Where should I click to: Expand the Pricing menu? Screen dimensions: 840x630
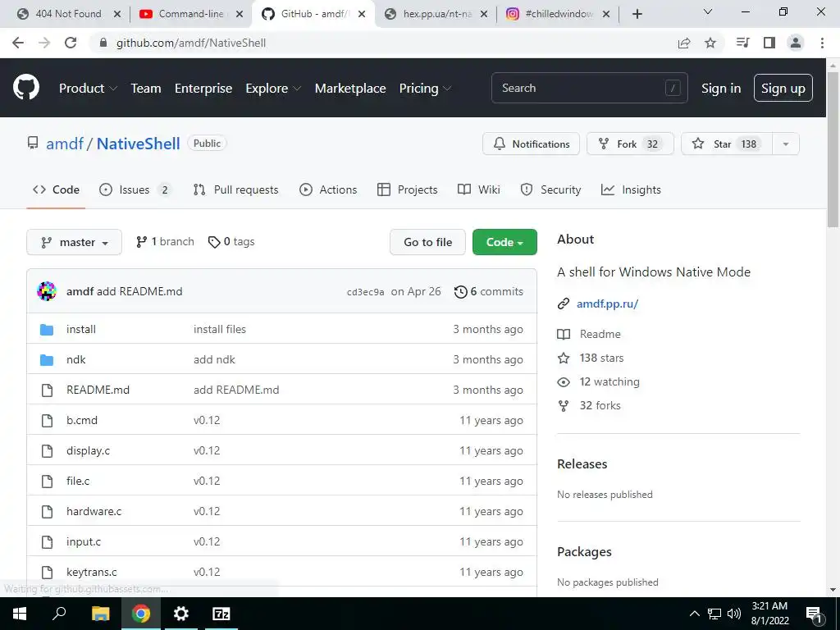click(x=425, y=89)
